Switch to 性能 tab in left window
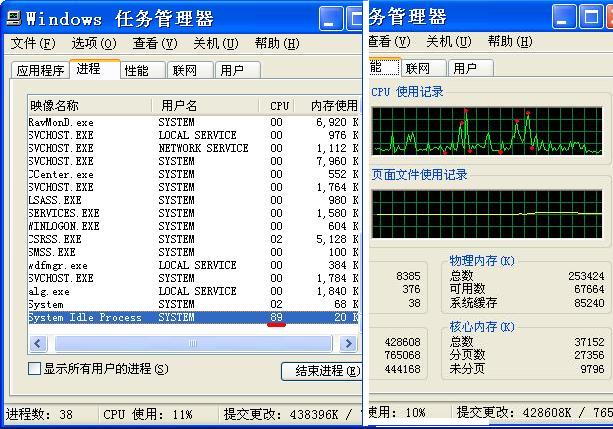Image resolution: width=613 pixels, height=429 pixels. click(x=142, y=70)
